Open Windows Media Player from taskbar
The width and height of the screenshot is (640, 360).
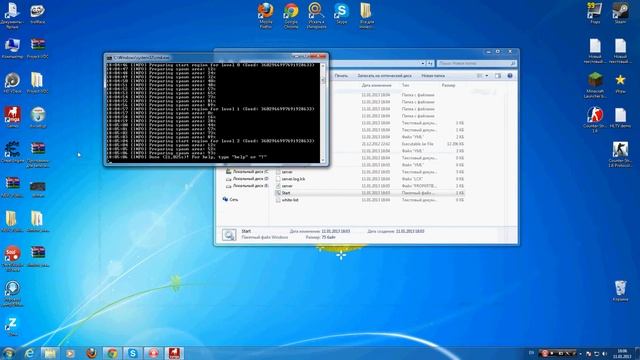(70, 353)
